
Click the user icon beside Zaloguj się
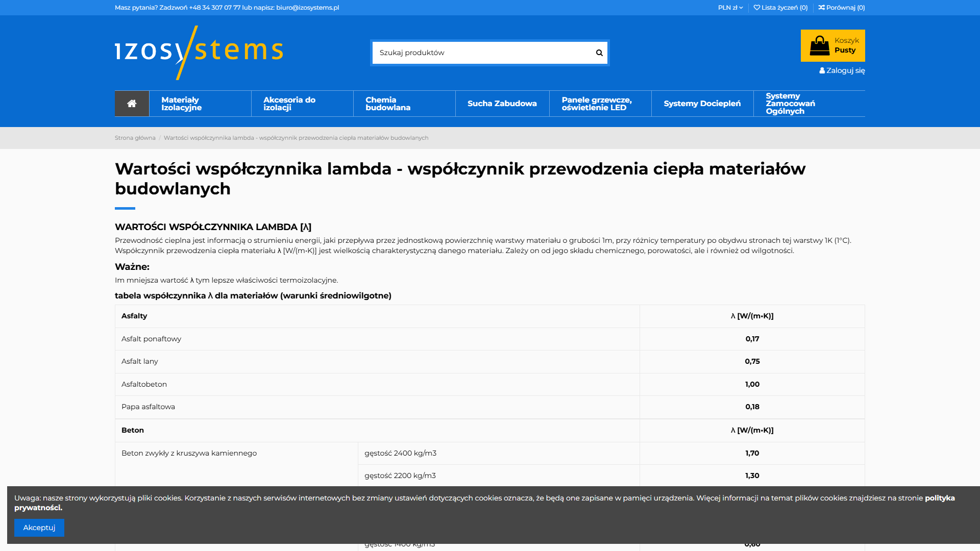click(822, 71)
